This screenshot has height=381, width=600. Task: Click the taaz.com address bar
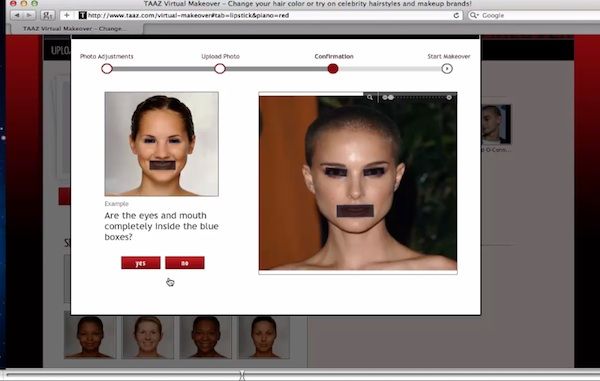tap(269, 15)
